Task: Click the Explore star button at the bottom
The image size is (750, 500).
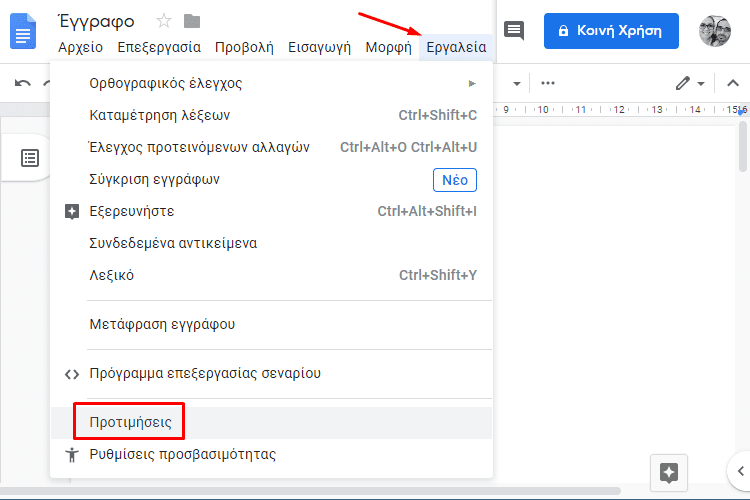Action: click(669, 473)
